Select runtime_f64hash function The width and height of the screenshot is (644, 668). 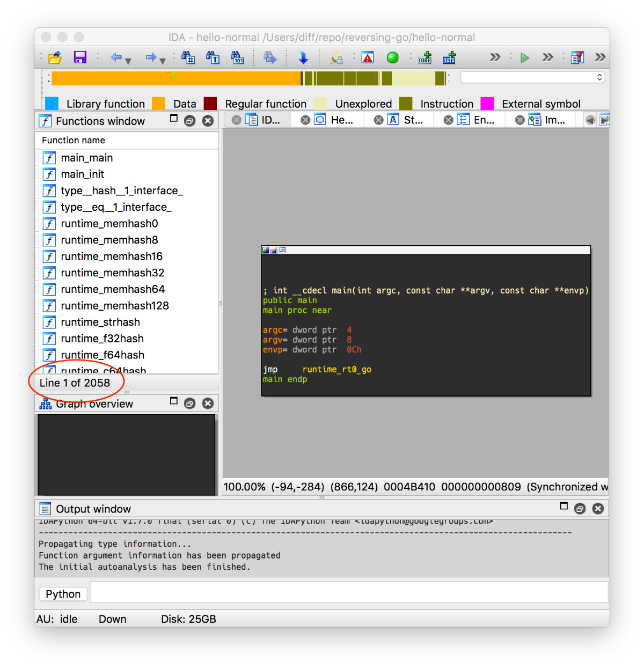coord(103,355)
